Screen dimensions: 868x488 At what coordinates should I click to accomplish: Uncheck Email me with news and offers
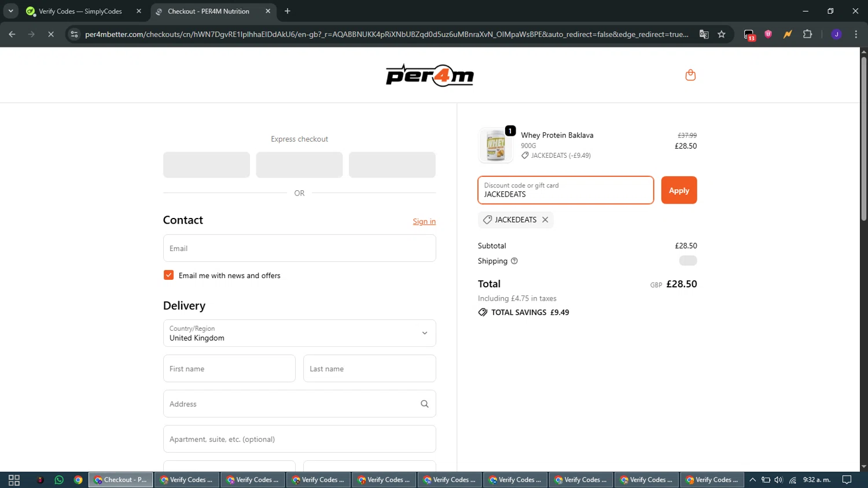pos(168,275)
